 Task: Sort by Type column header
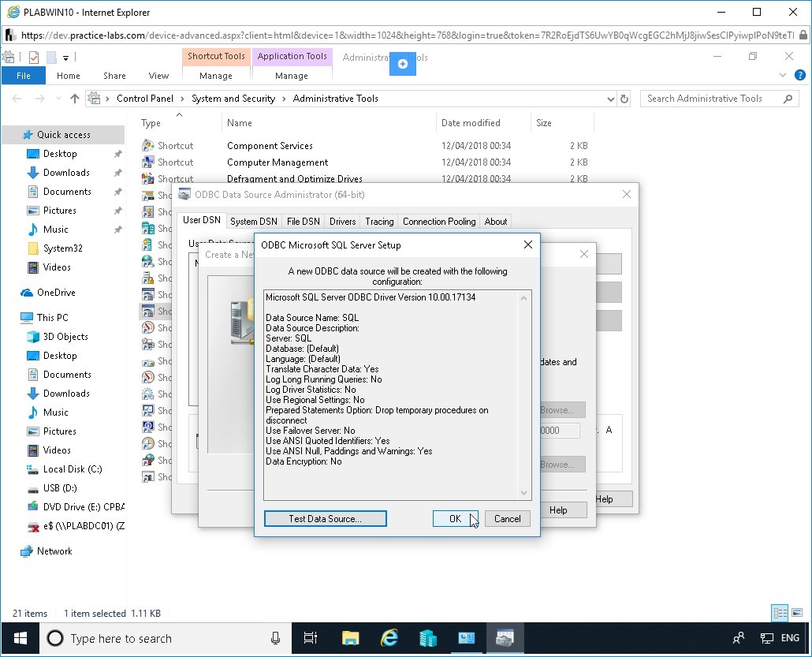[151, 123]
